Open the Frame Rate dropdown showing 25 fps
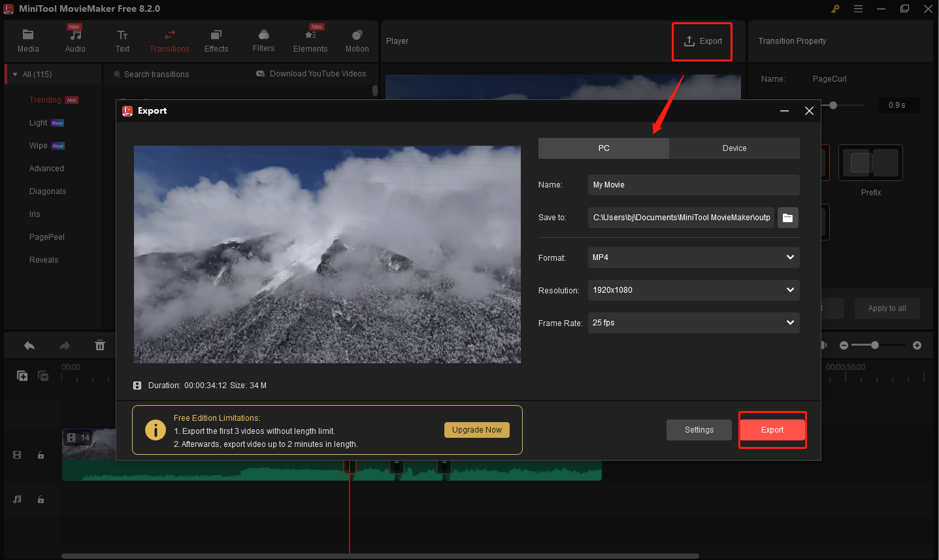Image resolution: width=939 pixels, height=560 pixels. pos(694,323)
